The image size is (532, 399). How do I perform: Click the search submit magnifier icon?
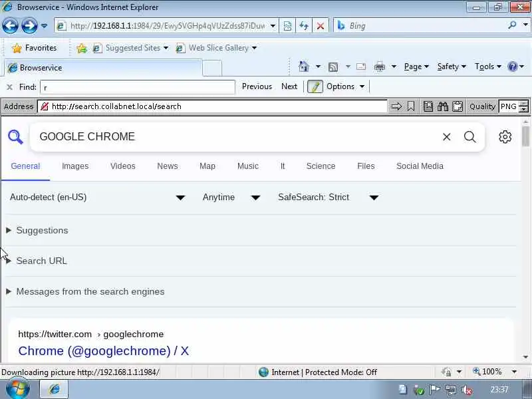click(470, 137)
